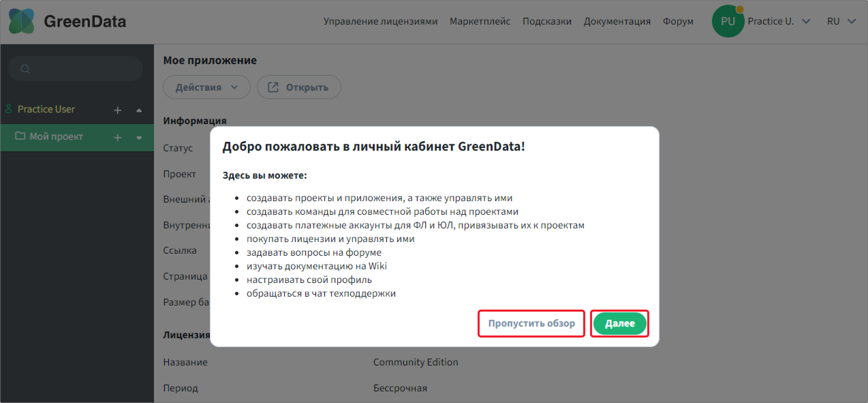Open the Действия dropdown
This screenshot has width=868, height=403.
[207, 87]
